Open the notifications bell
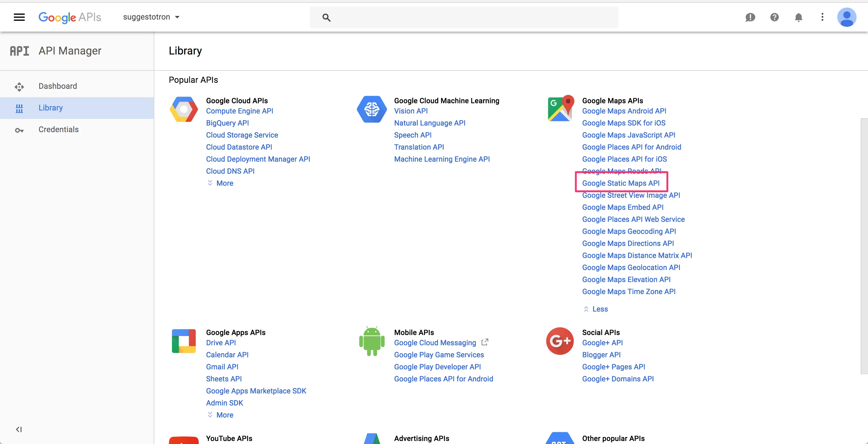This screenshot has height=444, width=868. [798, 17]
